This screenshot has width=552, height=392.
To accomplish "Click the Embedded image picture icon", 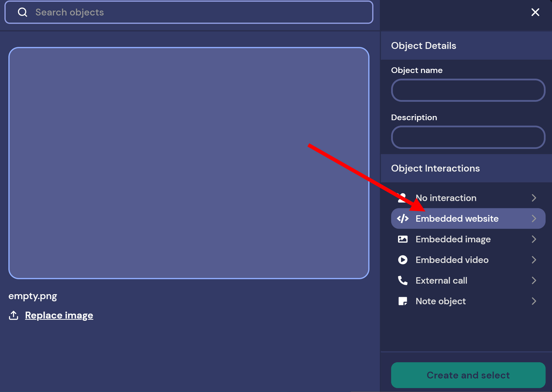I will pos(403,239).
